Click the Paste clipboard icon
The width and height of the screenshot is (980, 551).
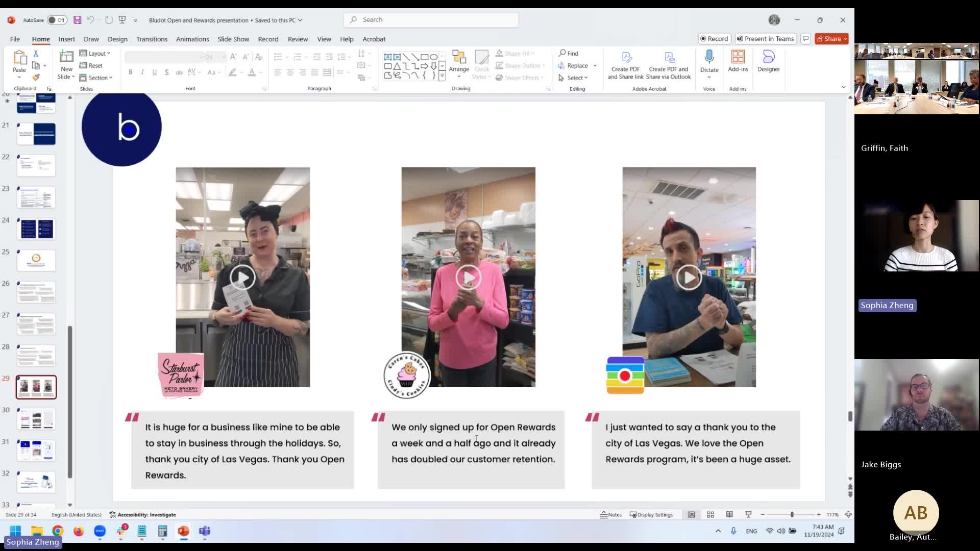point(19,57)
